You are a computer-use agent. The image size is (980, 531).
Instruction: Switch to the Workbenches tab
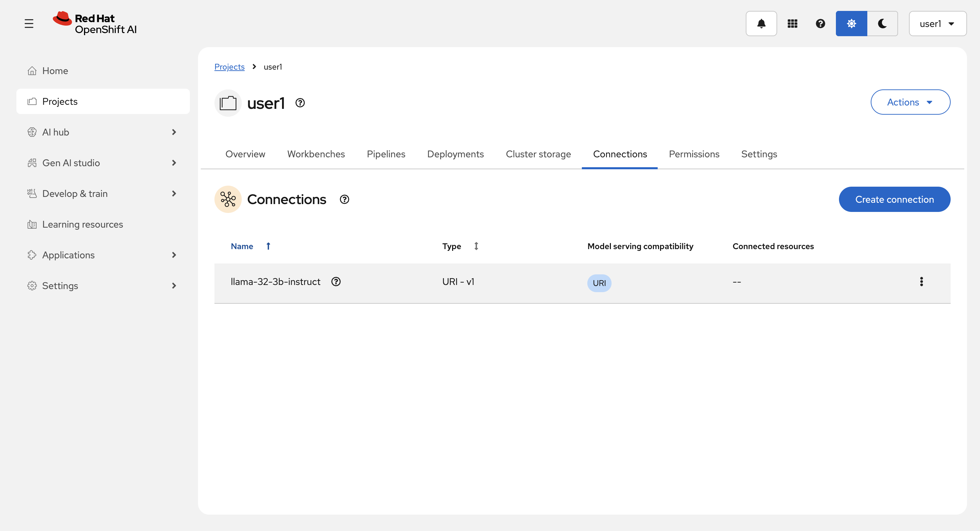point(316,154)
